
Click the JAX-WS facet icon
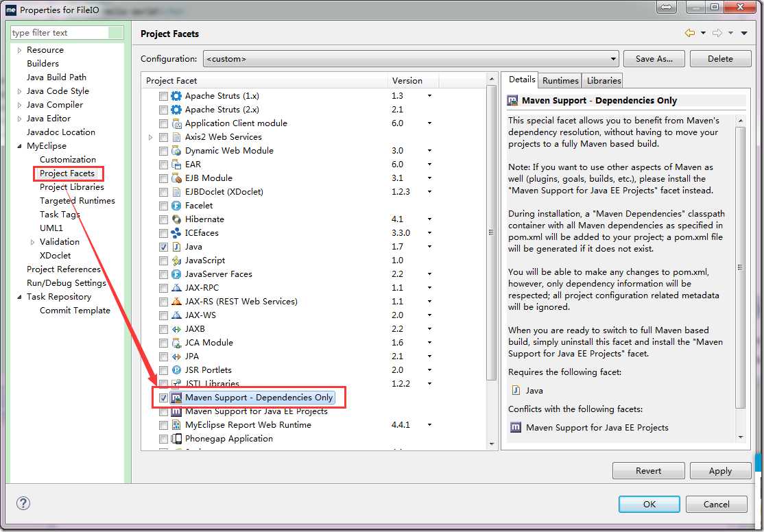pos(176,315)
